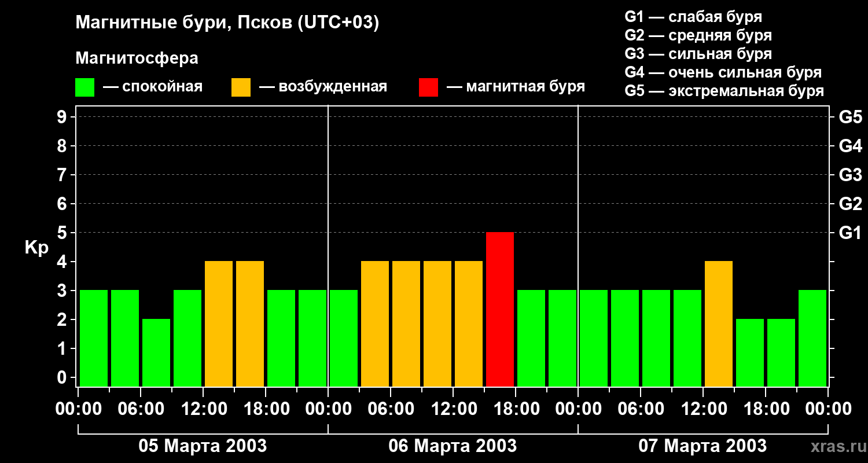Click the 'Магнитосфера' legend heading
The width and height of the screenshot is (868, 463).
(x=137, y=58)
